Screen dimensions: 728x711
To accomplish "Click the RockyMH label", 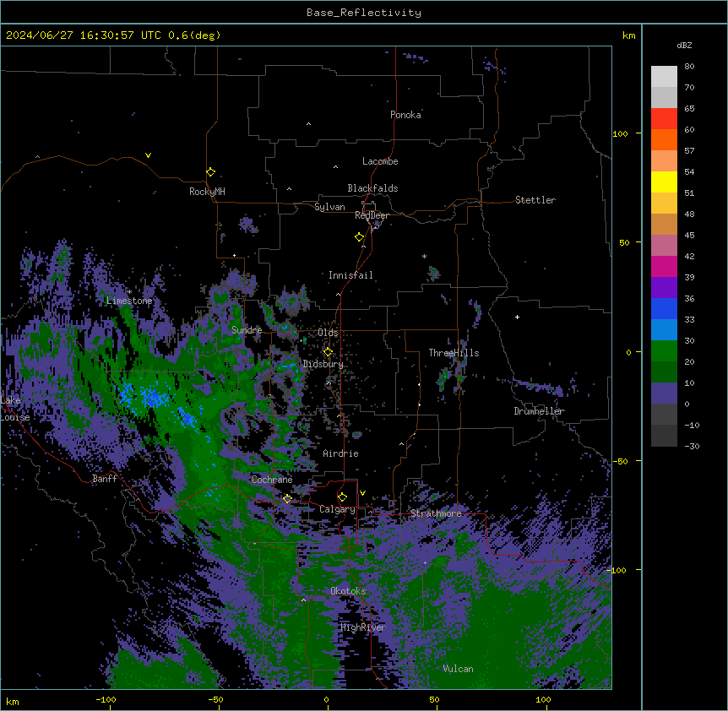I will coord(207,192).
